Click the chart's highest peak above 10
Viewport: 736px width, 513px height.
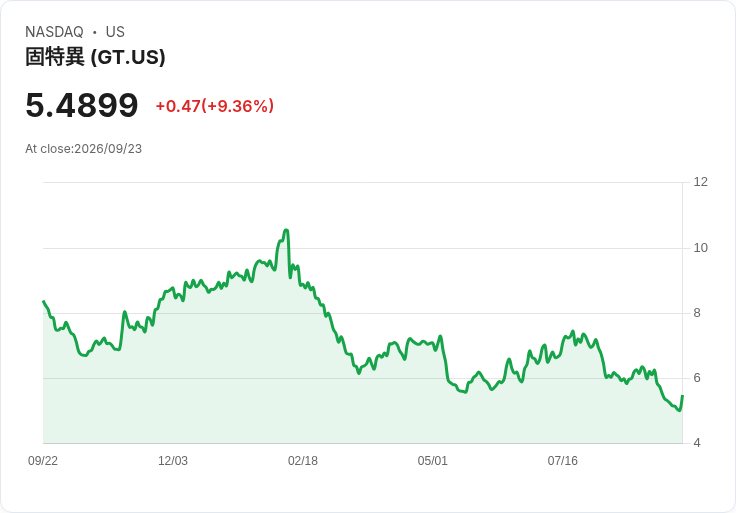point(286,230)
